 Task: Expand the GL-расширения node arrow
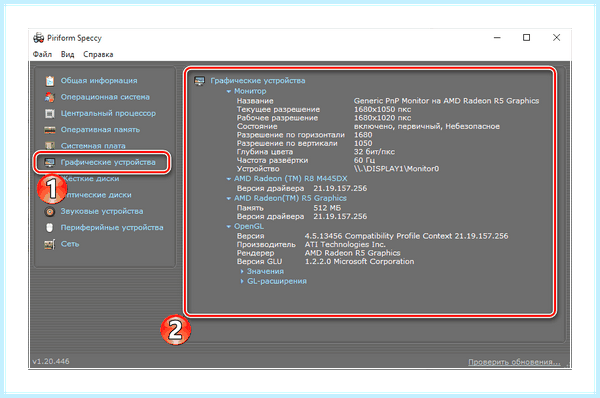pos(241,281)
